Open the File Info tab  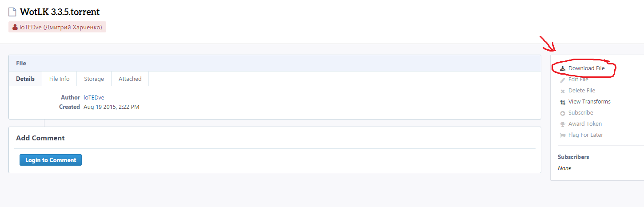[x=59, y=79]
